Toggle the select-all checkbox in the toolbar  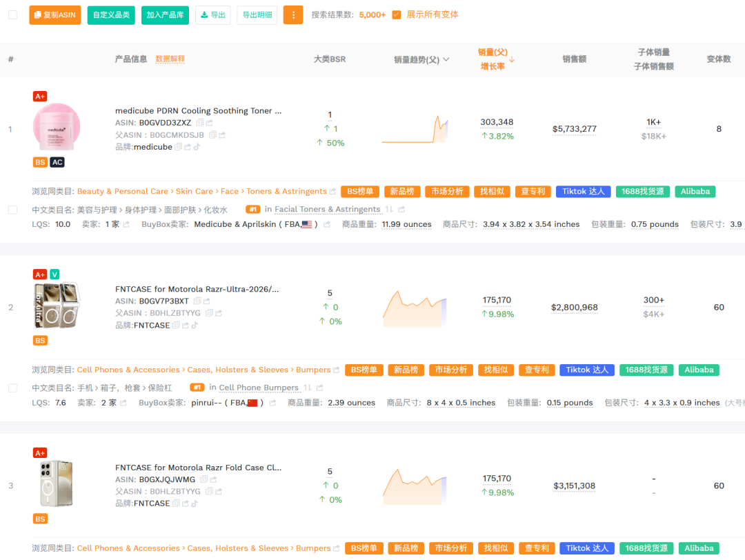point(13,14)
